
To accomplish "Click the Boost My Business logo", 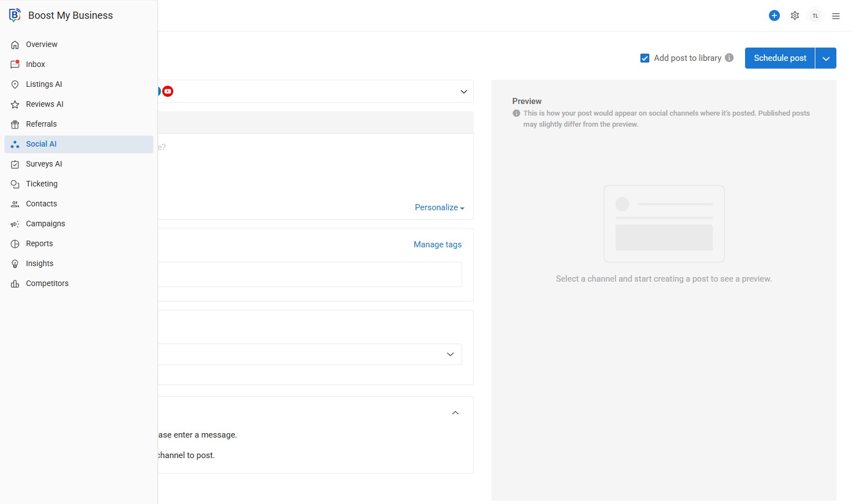I will click(15, 15).
